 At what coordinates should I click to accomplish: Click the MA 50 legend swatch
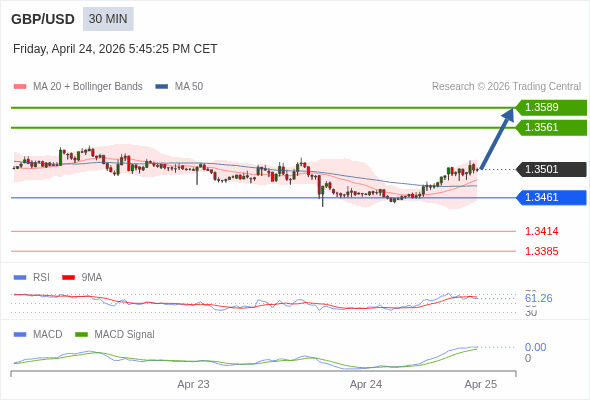(162, 87)
